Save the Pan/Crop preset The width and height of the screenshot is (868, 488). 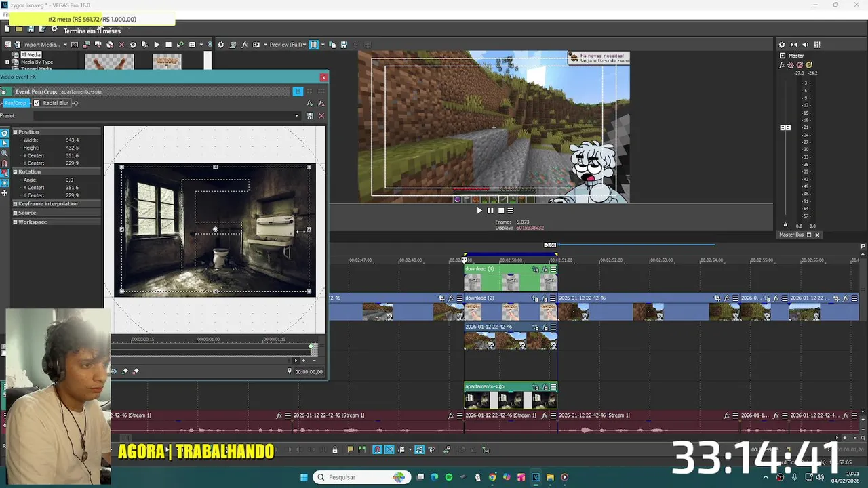(310, 116)
